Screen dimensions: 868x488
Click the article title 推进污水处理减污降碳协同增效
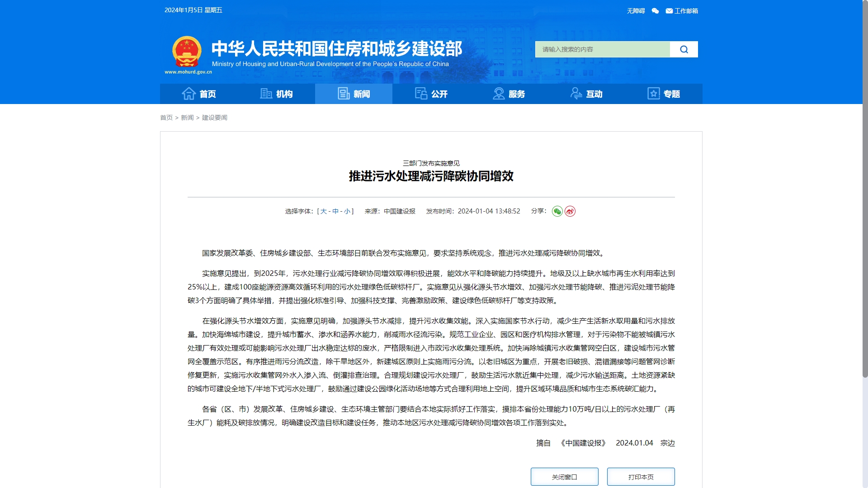point(431,176)
